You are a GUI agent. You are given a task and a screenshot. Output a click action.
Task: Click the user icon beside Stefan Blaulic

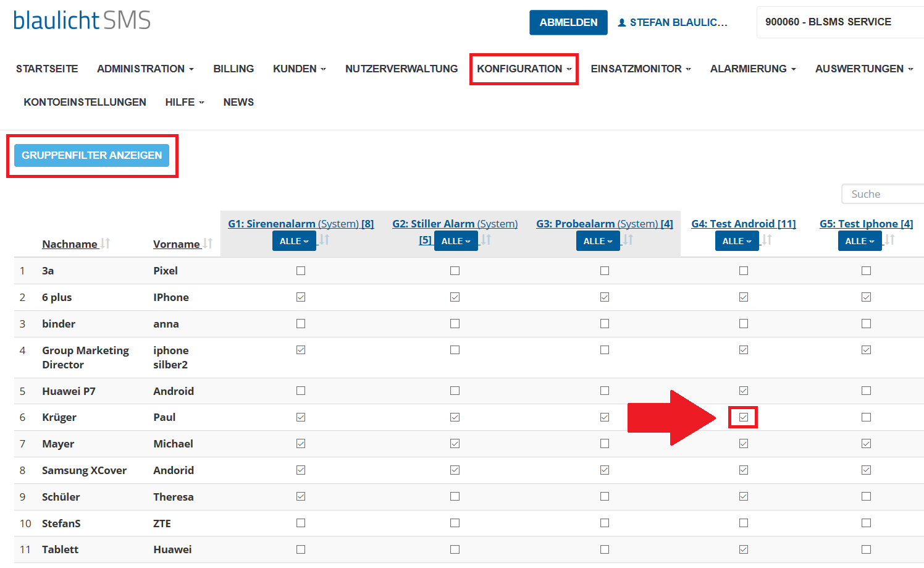[622, 23]
